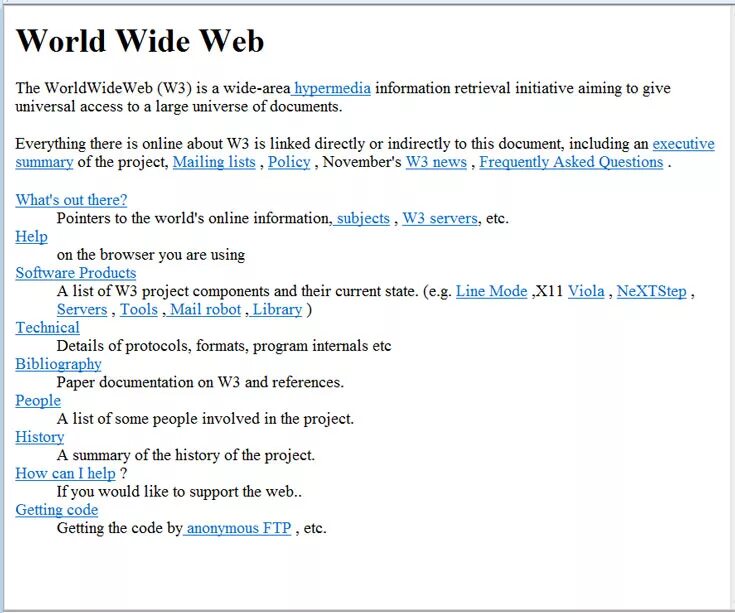Screen dimensions: 735x613
Task: Click the How can I help link
Action: coord(65,474)
